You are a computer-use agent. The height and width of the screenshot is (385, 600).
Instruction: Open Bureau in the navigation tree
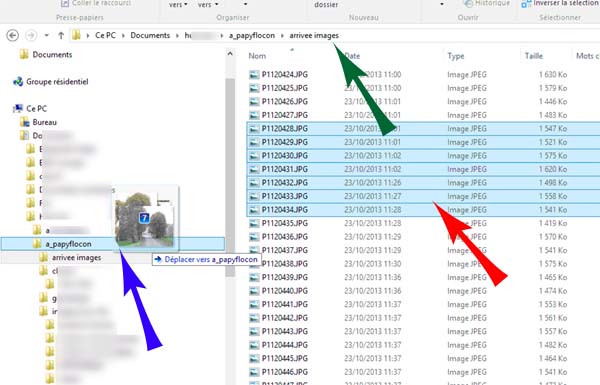click(x=44, y=122)
